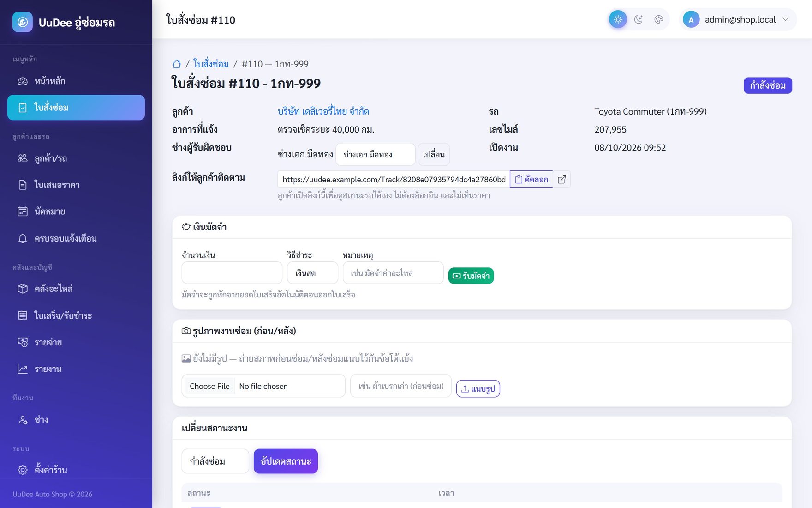The image size is (812, 508).
Task: Click the เวลา table column header
Action: coord(446,493)
